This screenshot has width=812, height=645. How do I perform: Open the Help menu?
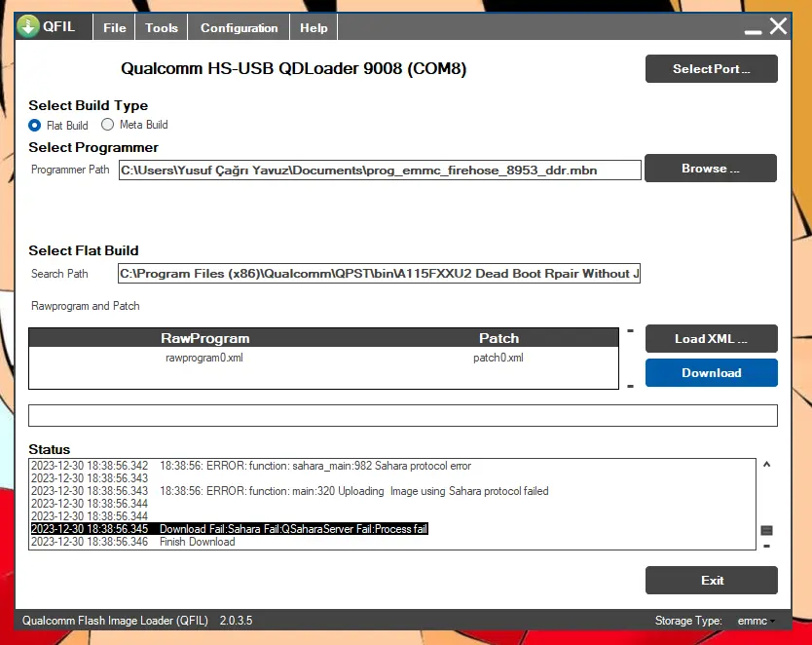(x=314, y=27)
